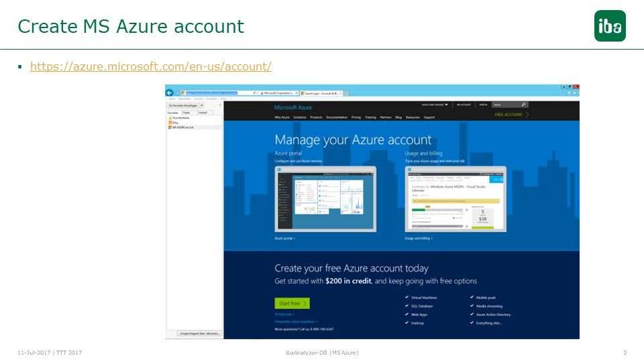Open the Or buy now link
This screenshot has width=644, height=362.
coord(284,314)
